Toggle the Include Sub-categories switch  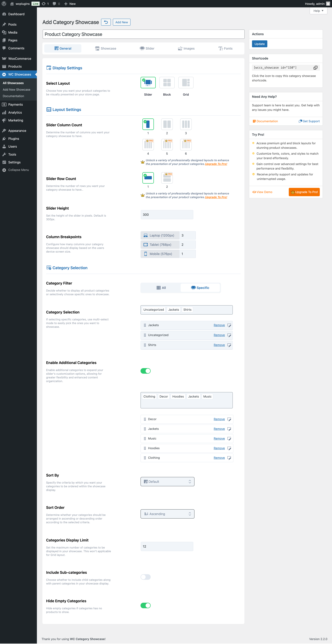[x=146, y=577]
